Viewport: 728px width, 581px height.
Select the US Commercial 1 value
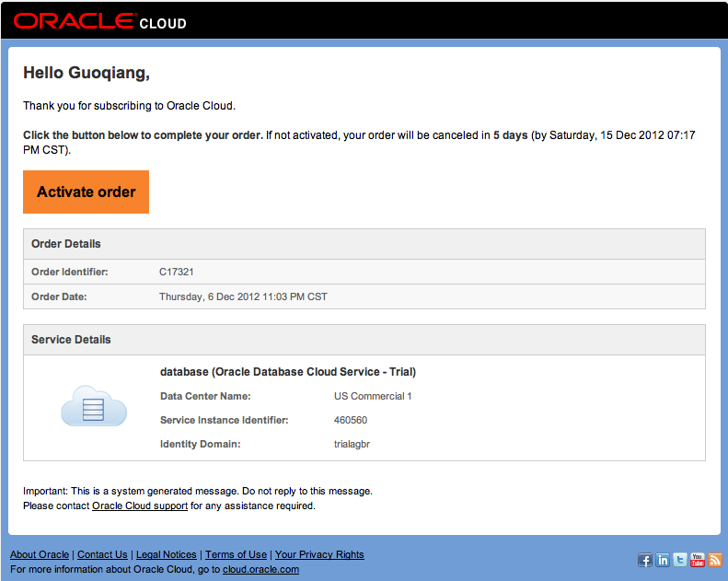[373, 396]
